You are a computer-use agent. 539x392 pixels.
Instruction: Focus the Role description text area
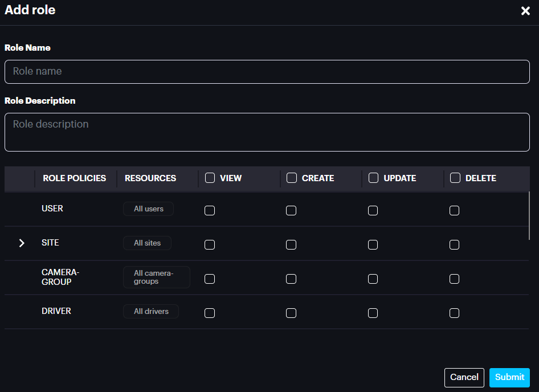tap(267, 132)
